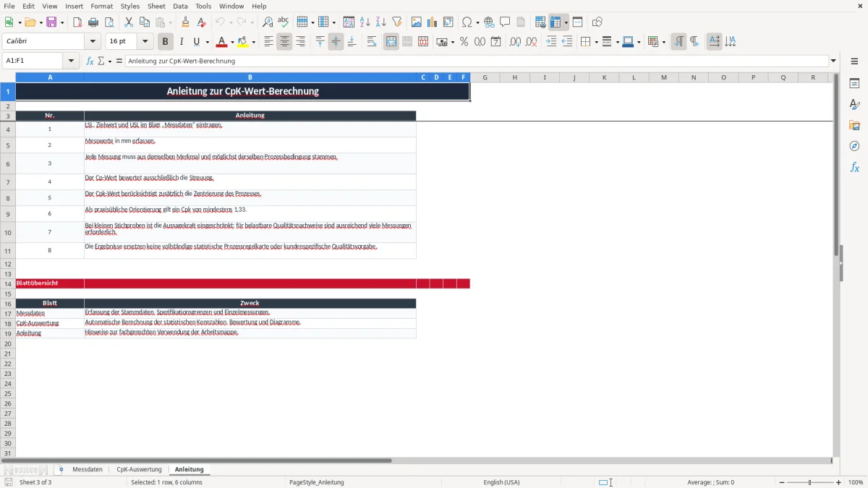Open the Format menu

tap(102, 6)
